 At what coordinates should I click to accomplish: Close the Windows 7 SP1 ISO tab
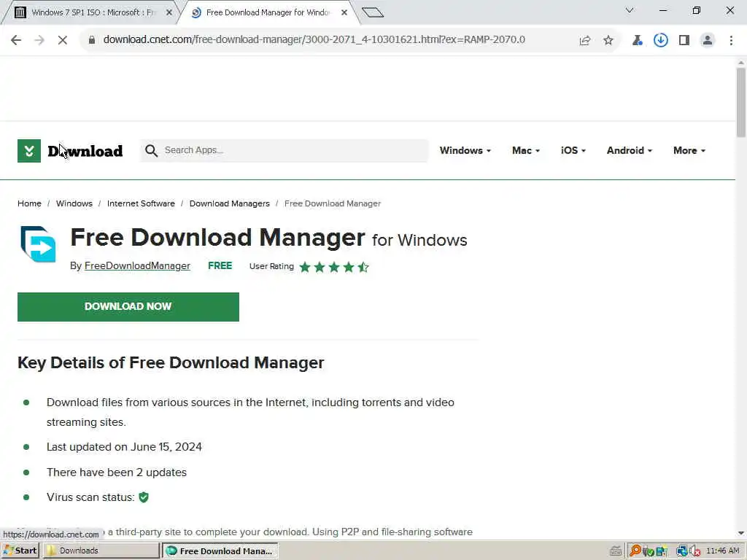coord(169,13)
